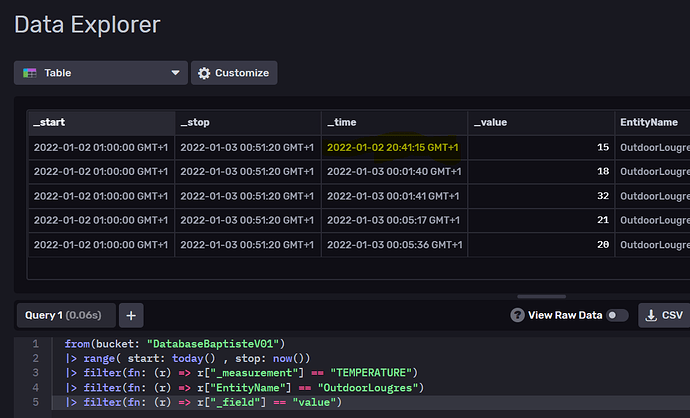Viewport: 690px width, 418px height.
Task: Click _time cell 2022-01-03 00:05:36 GMT+1
Action: click(x=394, y=245)
